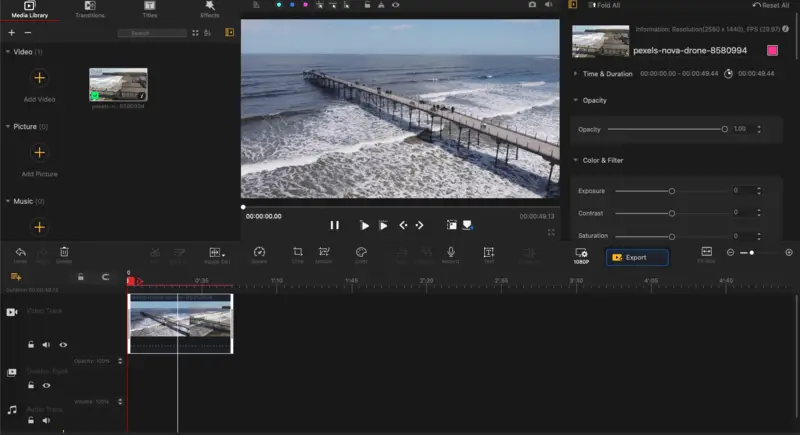
Task: Add Text with the text tool
Action: (x=489, y=254)
